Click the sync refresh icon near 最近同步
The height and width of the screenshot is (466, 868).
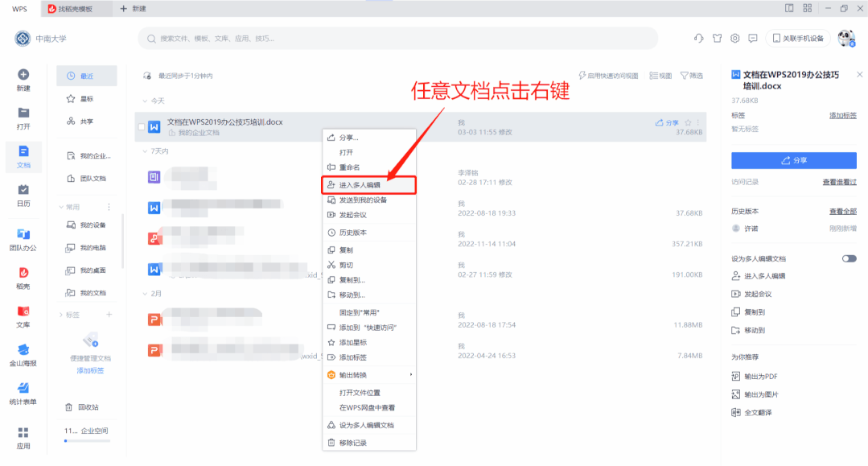[x=147, y=76]
